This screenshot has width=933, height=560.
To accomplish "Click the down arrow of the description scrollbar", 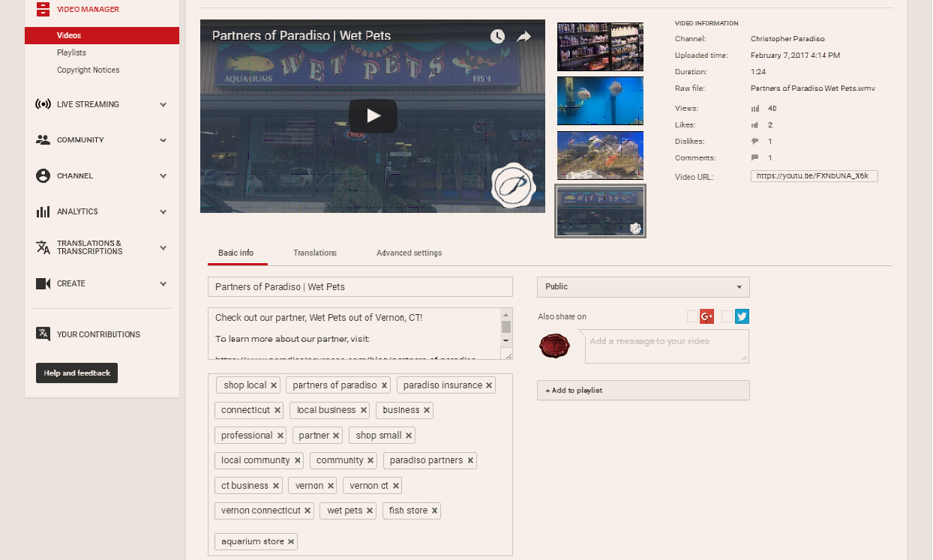I will tap(506, 340).
